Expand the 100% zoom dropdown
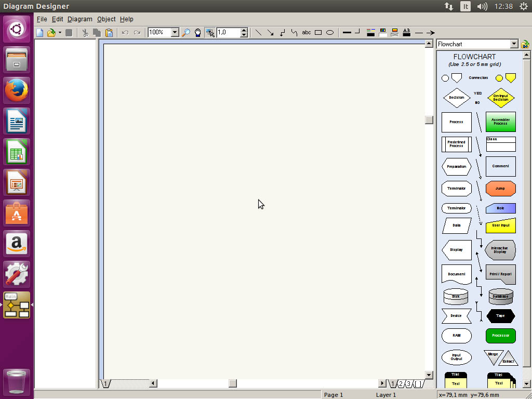Image resolution: width=532 pixels, height=399 pixels. click(175, 33)
